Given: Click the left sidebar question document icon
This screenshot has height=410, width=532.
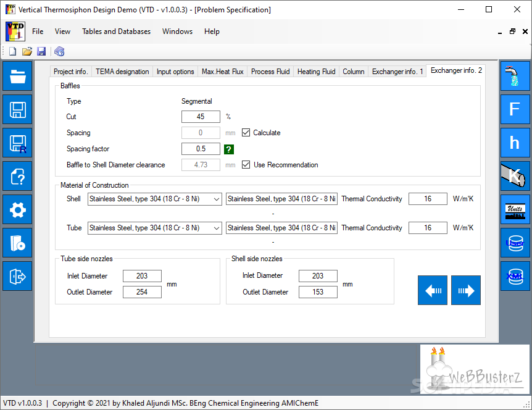Looking at the screenshot, I should (x=17, y=176).
